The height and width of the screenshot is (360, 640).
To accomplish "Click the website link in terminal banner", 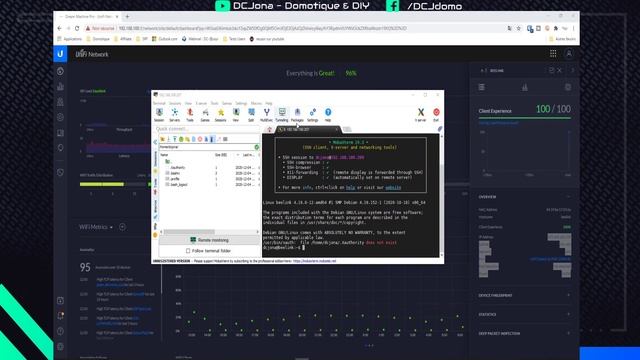I will pyautogui.click(x=393, y=188).
